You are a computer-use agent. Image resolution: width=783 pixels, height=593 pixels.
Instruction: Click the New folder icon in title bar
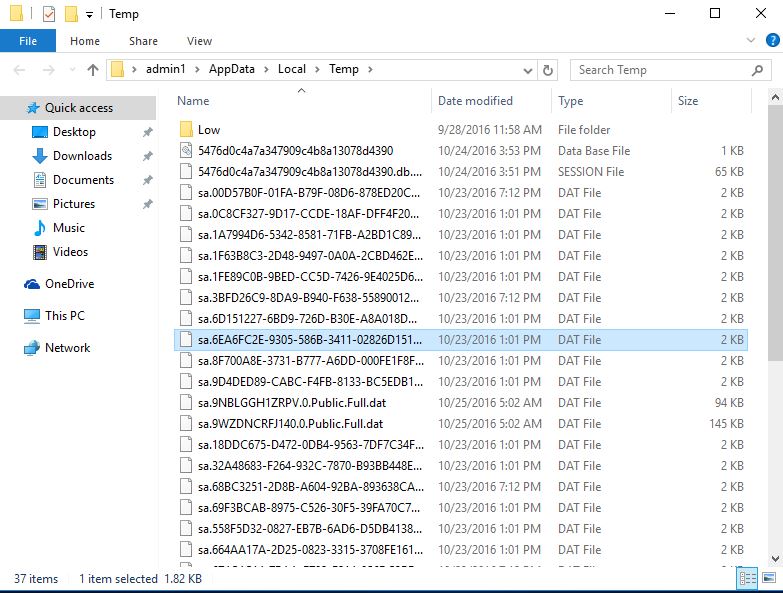[x=71, y=14]
